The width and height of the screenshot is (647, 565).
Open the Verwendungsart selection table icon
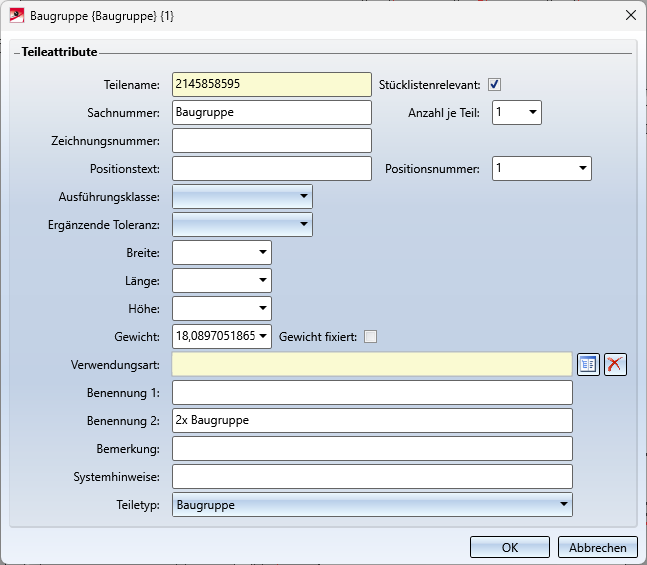pyautogui.click(x=588, y=364)
